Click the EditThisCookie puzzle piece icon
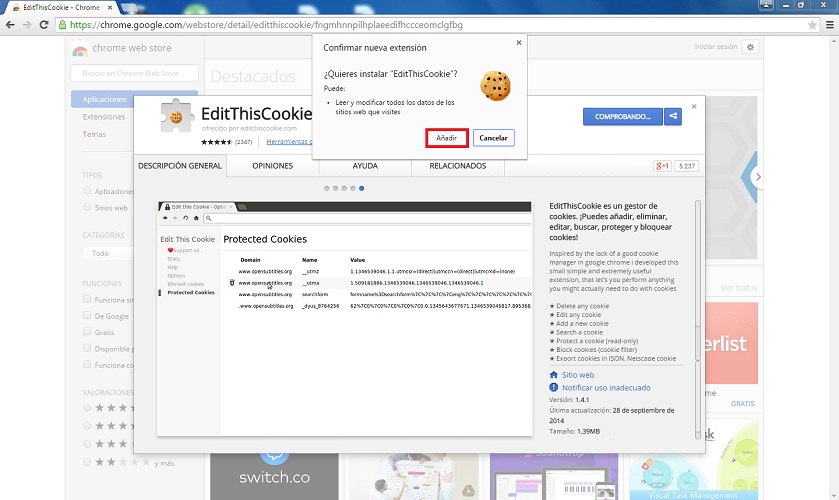Image resolution: width=839 pixels, height=500 pixels. (x=176, y=116)
